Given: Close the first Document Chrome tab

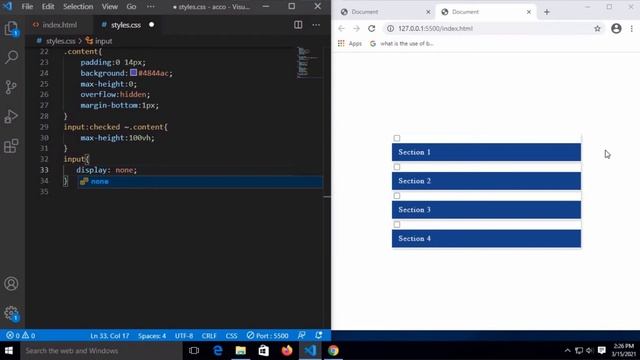Looking at the screenshot, I should tap(428, 12).
